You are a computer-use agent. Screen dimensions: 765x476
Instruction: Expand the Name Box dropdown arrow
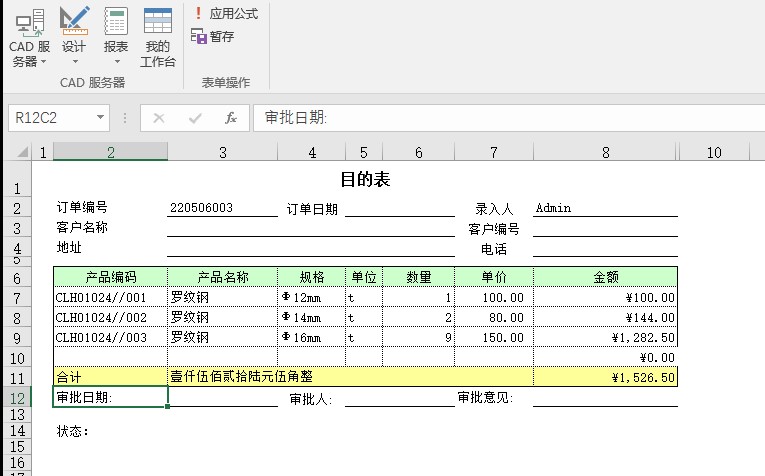coord(100,118)
